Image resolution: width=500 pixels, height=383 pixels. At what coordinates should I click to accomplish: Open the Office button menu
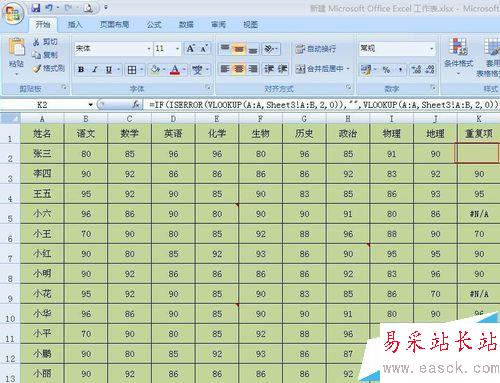(x=13, y=14)
